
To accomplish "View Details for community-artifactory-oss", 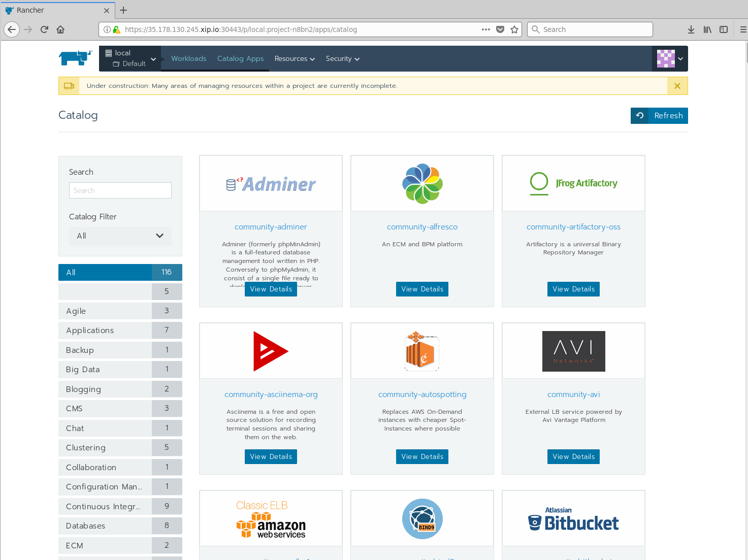I will pyautogui.click(x=573, y=289).
